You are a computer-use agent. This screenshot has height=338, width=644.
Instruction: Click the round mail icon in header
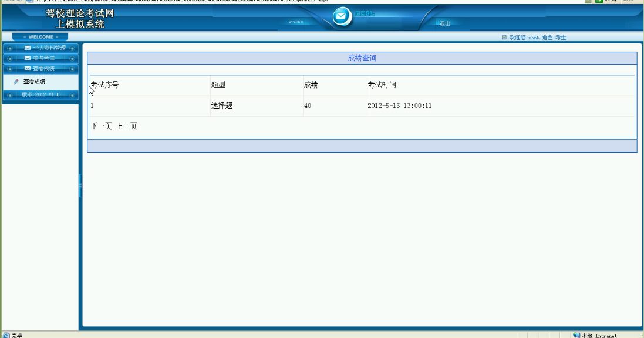(341, 17)
